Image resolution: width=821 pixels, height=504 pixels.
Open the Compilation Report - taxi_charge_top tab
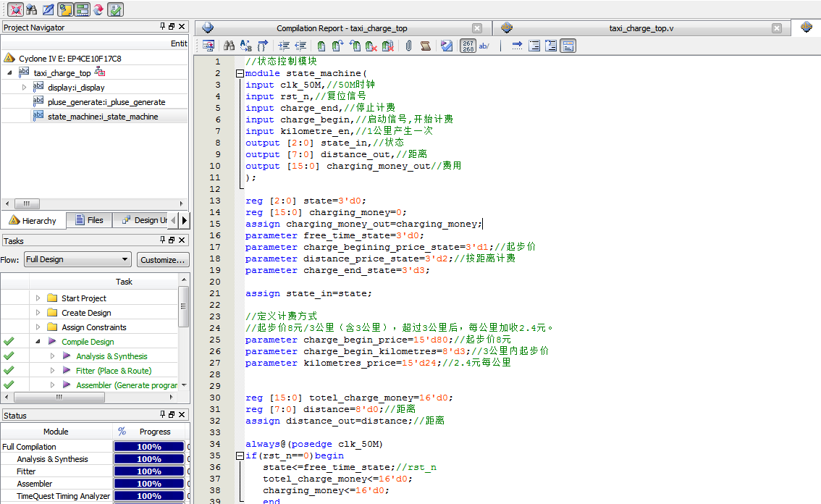(x=342, y=28)
